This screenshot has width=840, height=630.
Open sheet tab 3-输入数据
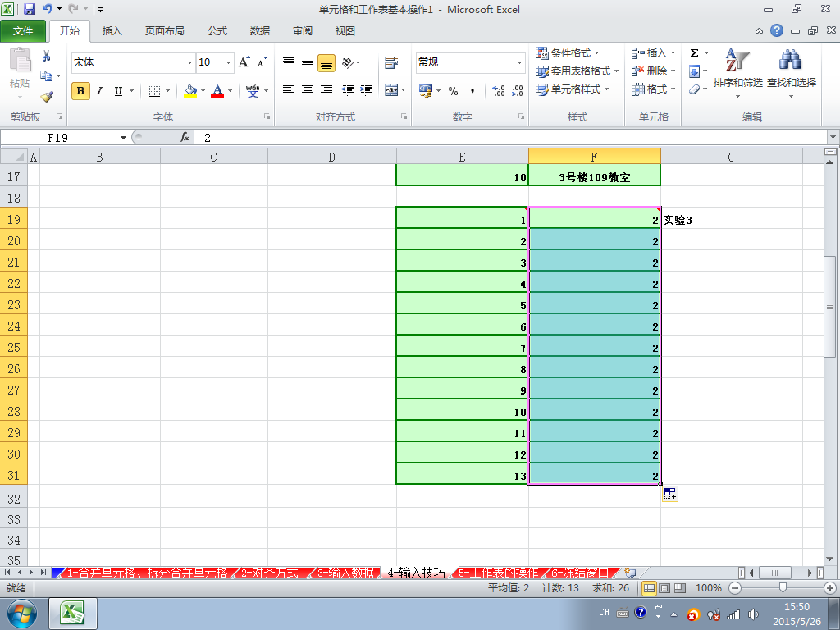[x=345, y=573]
